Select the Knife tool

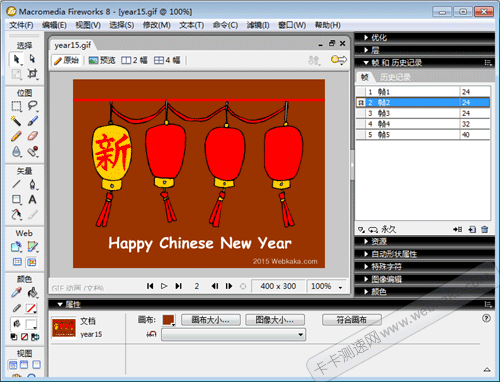tap(32, 214)
